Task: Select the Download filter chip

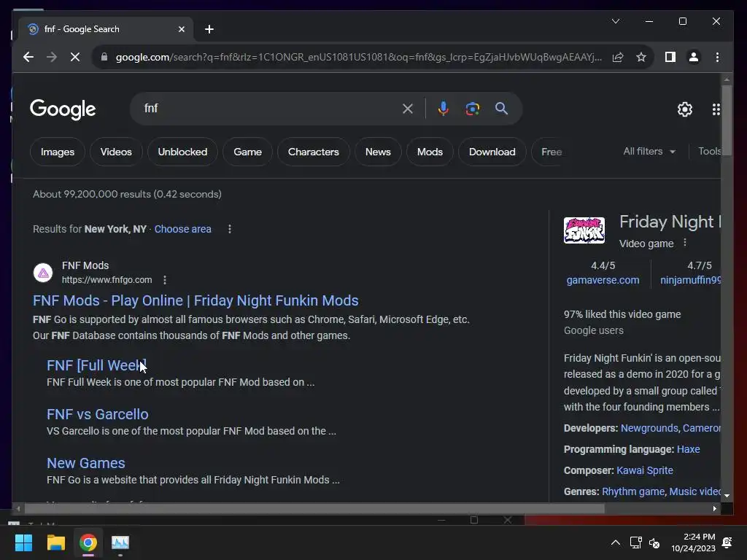Action: 492,152
